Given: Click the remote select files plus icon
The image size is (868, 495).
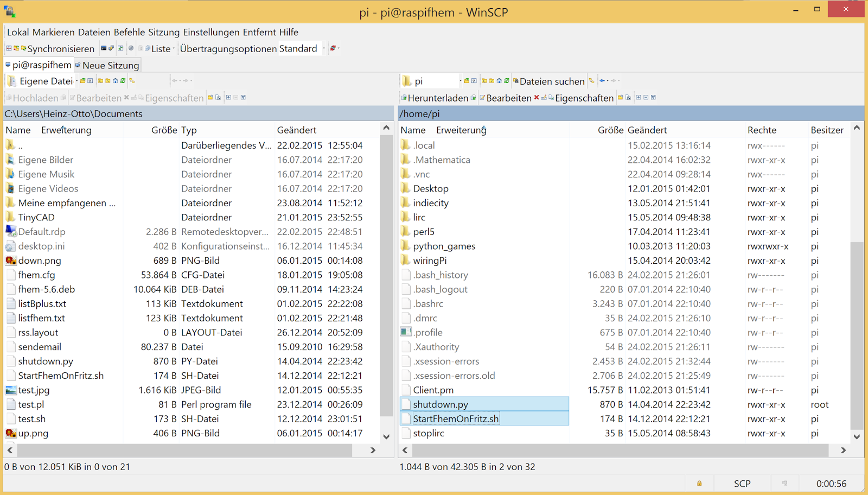Looking at the screenshot, I should [639, 98].
